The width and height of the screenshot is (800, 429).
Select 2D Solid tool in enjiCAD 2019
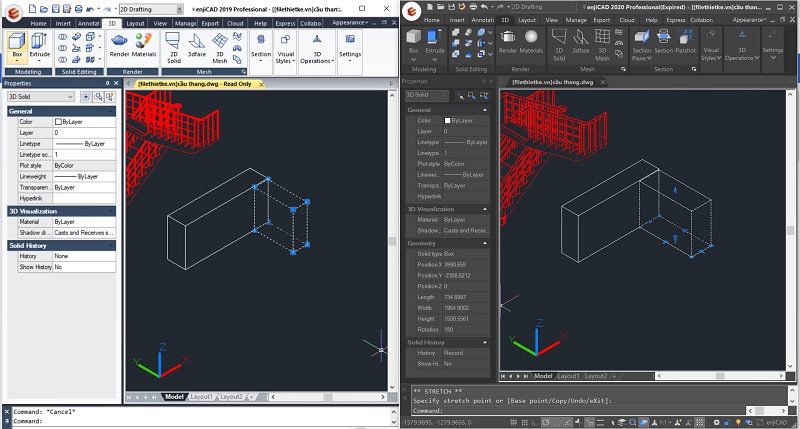coord(173,47)
